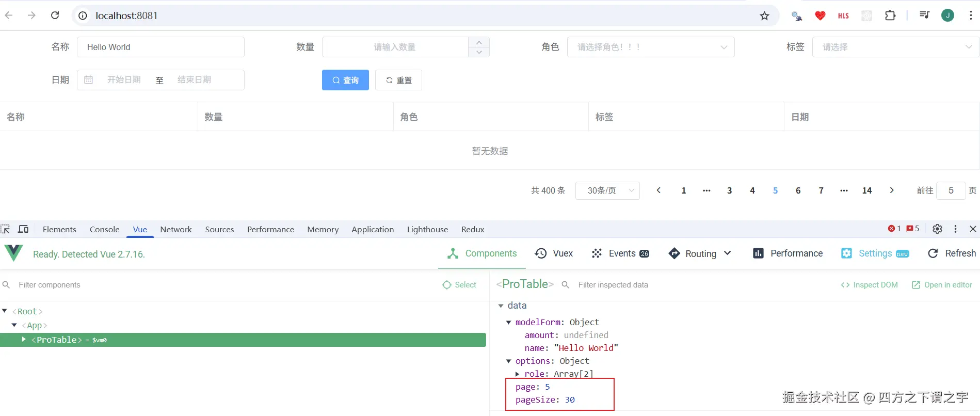The height and width of the screenshot is (416, 980).
Task: Toggle the DevTools inspect element icon
Action: (x=6, y=229)
